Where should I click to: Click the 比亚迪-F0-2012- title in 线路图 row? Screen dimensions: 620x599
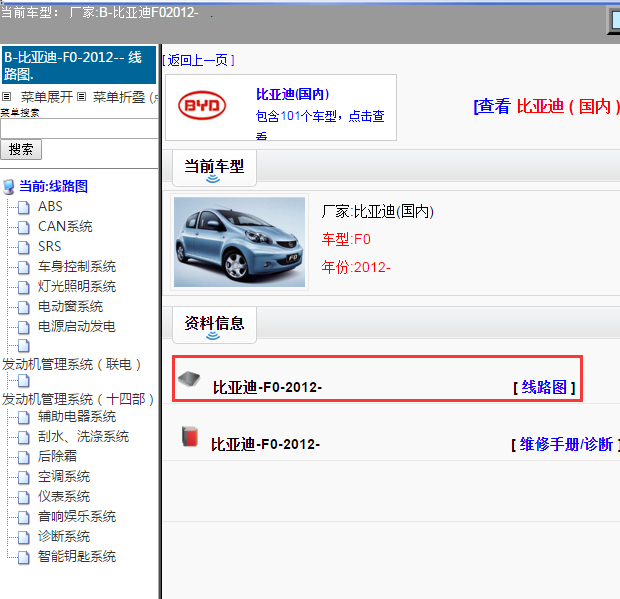[x=267, y=387]
